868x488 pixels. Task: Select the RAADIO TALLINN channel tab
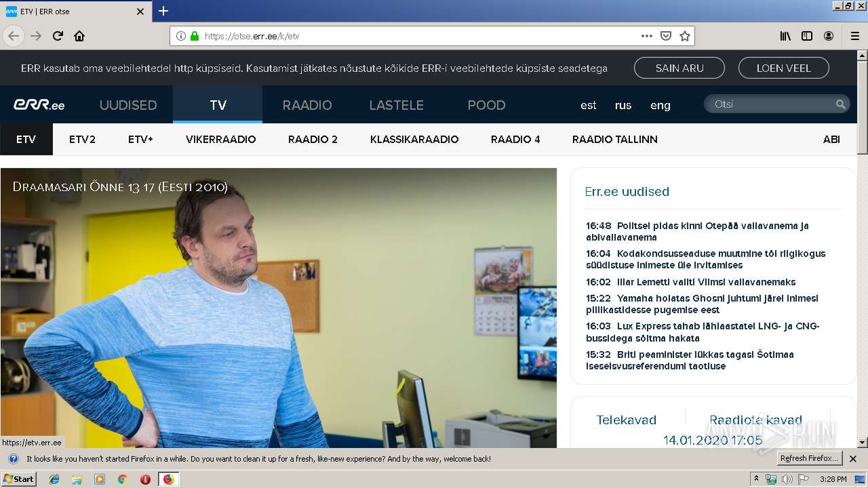(615, 139)
